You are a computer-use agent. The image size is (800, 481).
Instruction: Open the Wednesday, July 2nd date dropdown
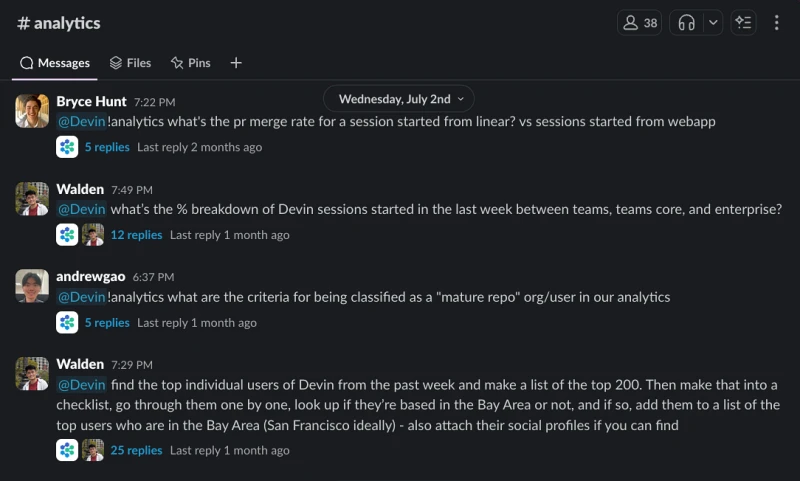[398, 99]
